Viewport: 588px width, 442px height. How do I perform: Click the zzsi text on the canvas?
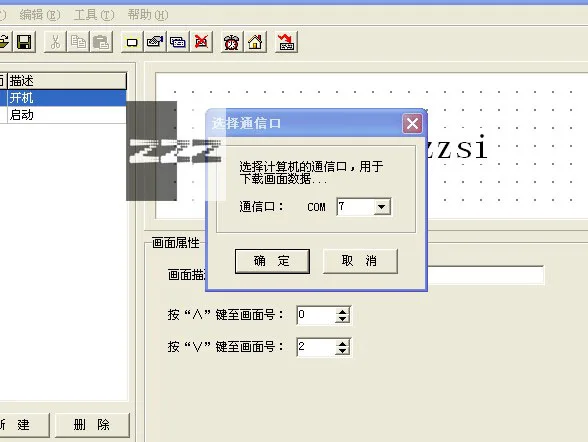458,147
